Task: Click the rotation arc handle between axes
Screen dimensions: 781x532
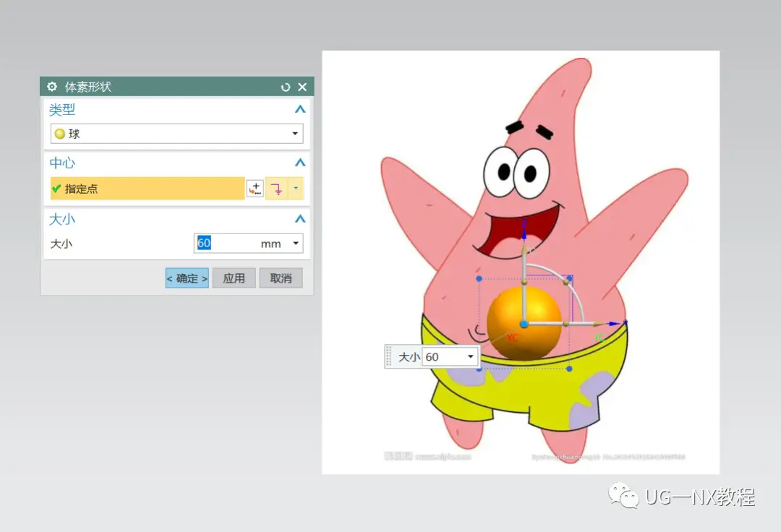Action: [x=566, y=282]
